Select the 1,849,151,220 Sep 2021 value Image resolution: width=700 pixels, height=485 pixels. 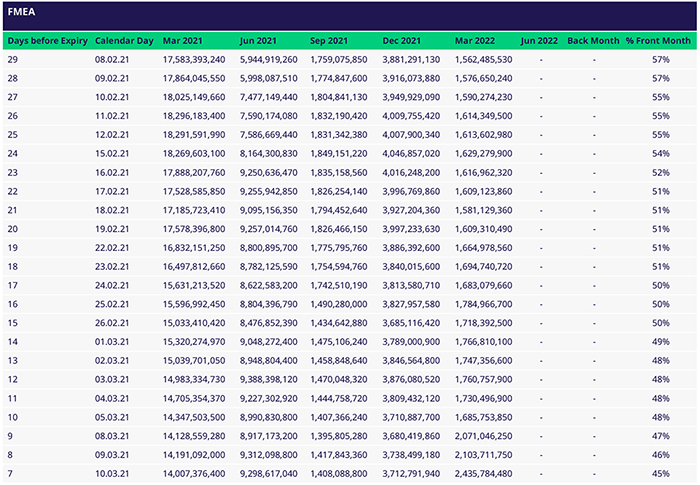[x=340, y=154]
